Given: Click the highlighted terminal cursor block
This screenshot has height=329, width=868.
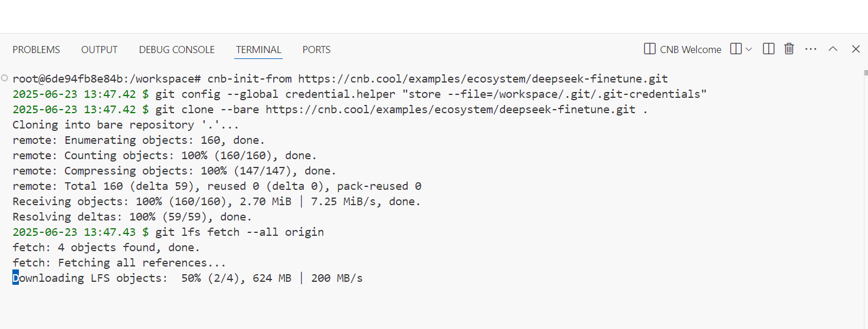Looking at the screenshot, I should tap(15, 278).
